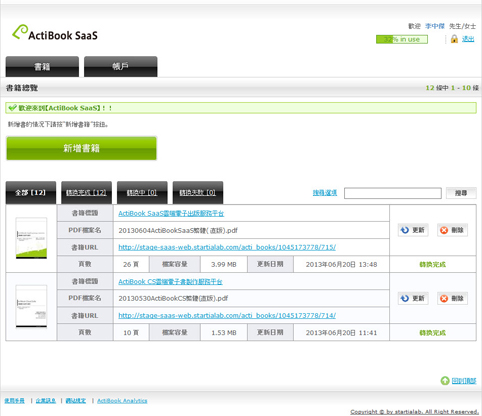
Task: Click the green 新增書籍 button
Action: tap(81, 148)
